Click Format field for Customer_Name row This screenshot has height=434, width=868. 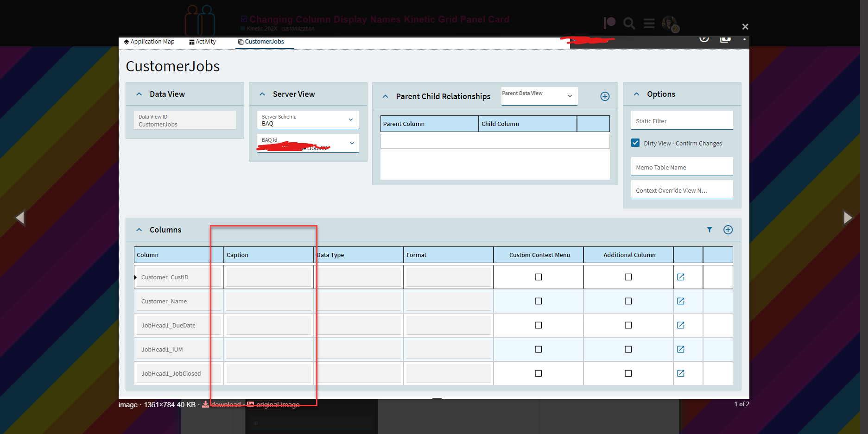click(449, 301)
